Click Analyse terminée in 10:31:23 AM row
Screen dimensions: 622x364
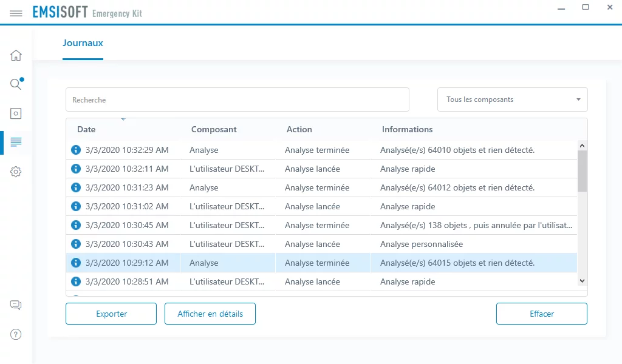317,187
